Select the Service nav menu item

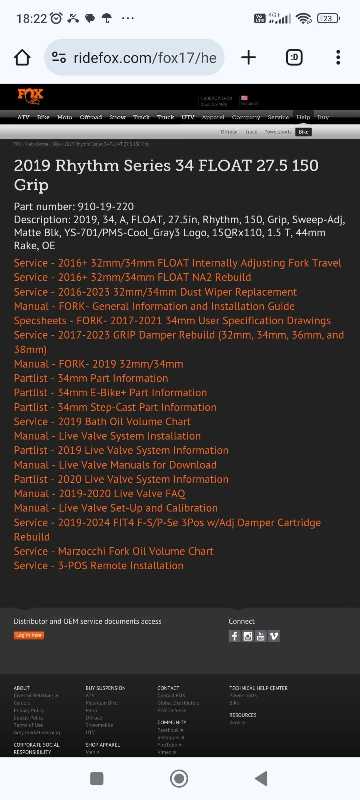point(278,117)
